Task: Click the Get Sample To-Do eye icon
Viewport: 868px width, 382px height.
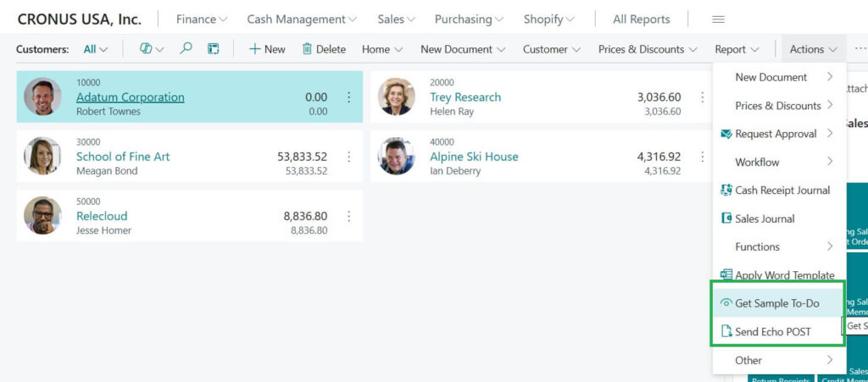Action: 726,303
